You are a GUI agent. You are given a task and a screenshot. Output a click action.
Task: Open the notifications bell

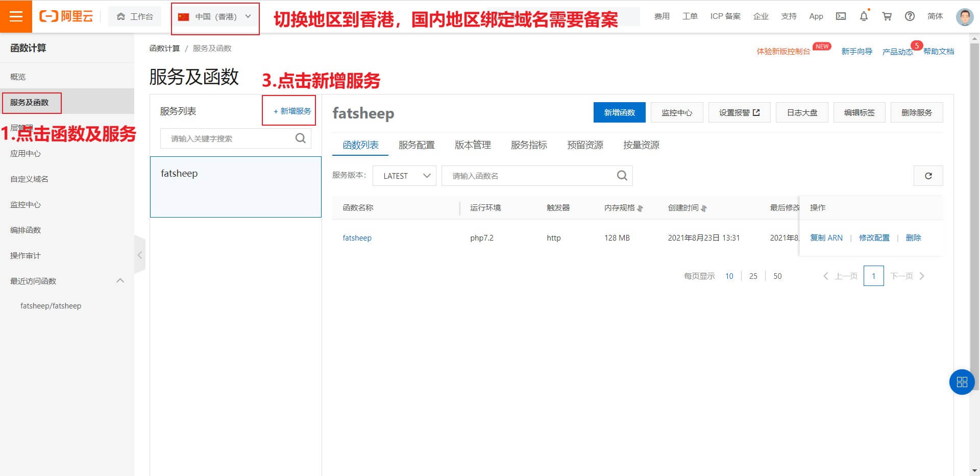[x=864, y=16]
